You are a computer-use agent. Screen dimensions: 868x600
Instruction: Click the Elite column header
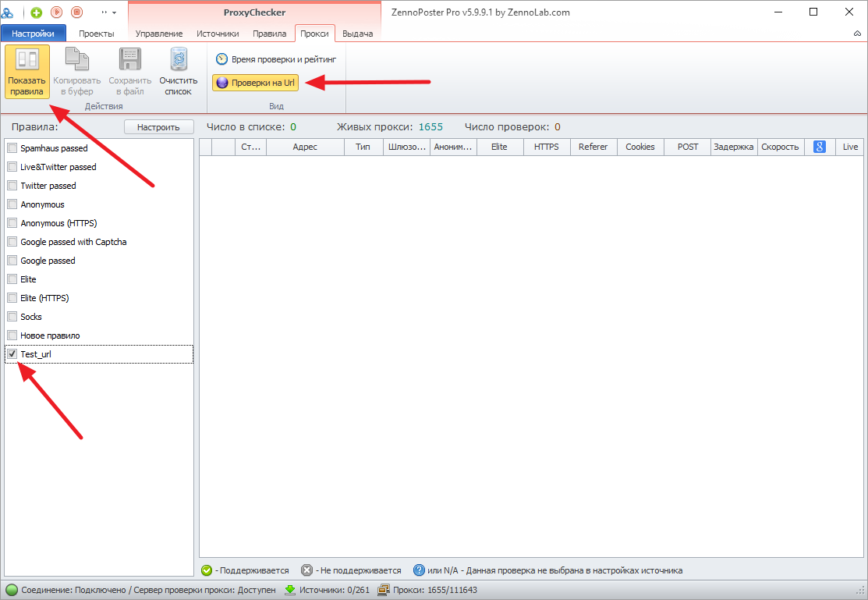499,147
